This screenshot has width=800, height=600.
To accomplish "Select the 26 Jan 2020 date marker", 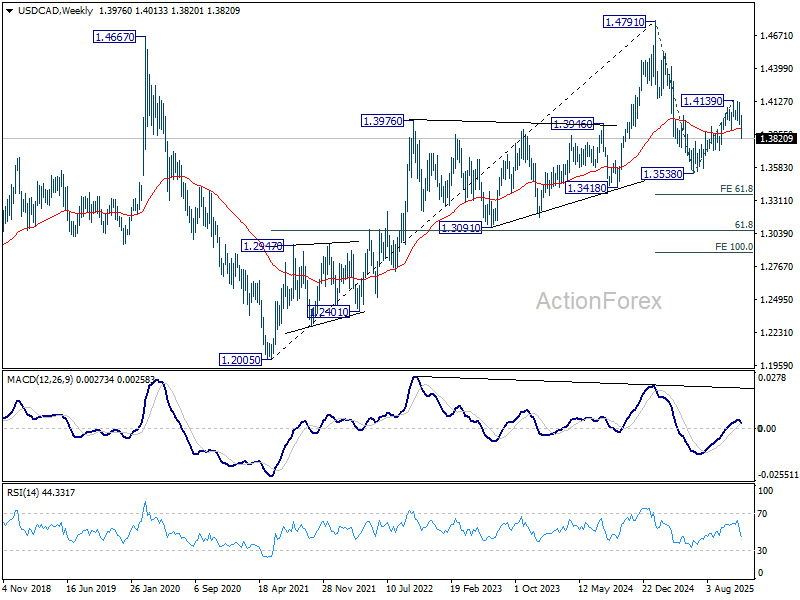I will [155, 588].
